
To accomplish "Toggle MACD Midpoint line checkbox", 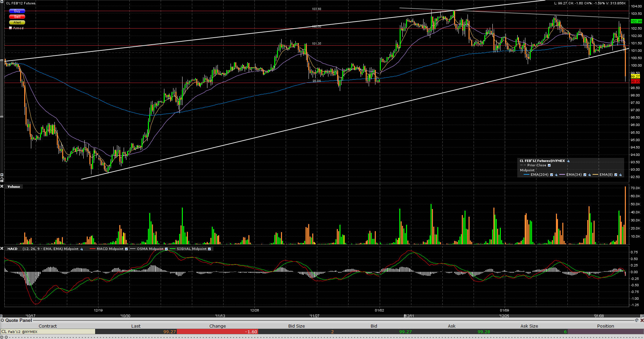I will coord(126,249).
